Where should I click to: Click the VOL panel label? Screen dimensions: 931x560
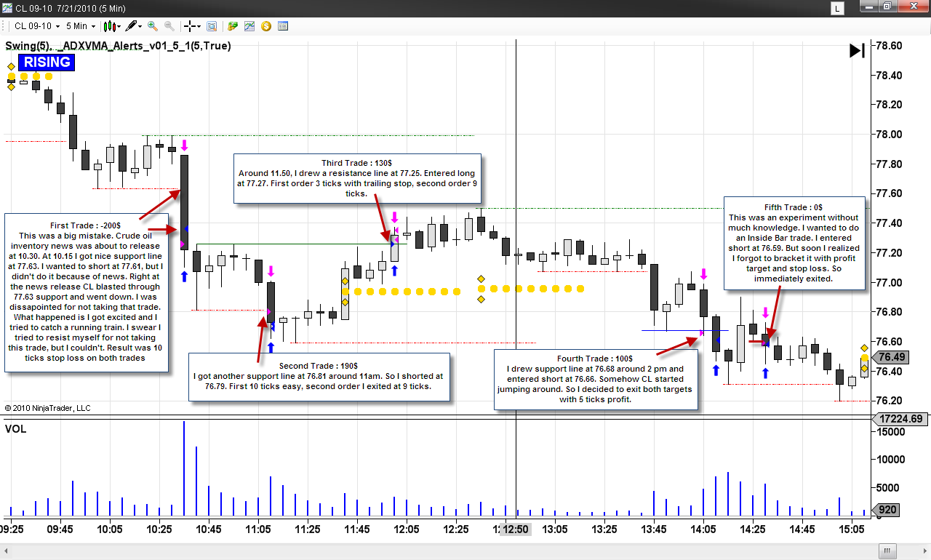[x=16, y=429]
